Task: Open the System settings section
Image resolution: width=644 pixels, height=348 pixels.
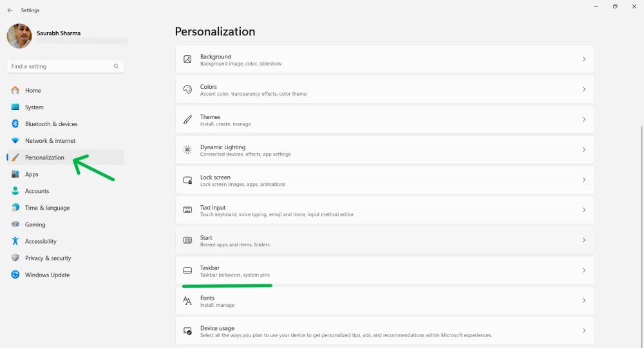Action: coord(34,107)
